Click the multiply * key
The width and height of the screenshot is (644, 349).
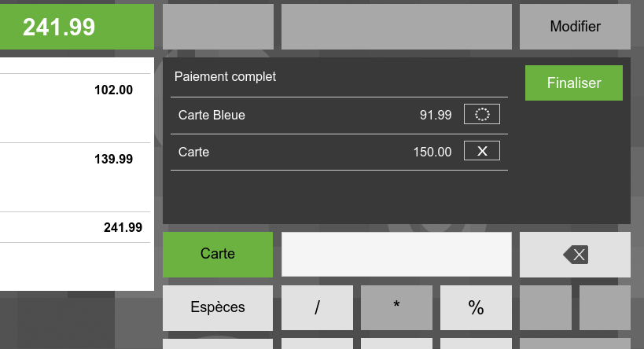396,307
